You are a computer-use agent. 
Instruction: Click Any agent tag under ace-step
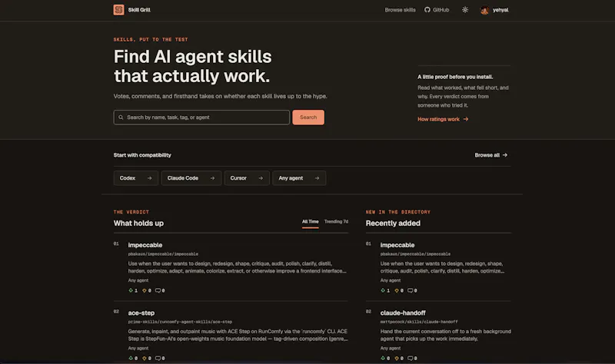click(x=138, y=348)
